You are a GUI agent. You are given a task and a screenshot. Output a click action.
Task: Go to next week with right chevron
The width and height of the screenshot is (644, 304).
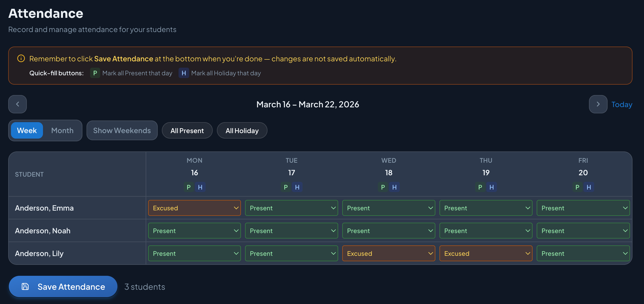pos(598,104)
